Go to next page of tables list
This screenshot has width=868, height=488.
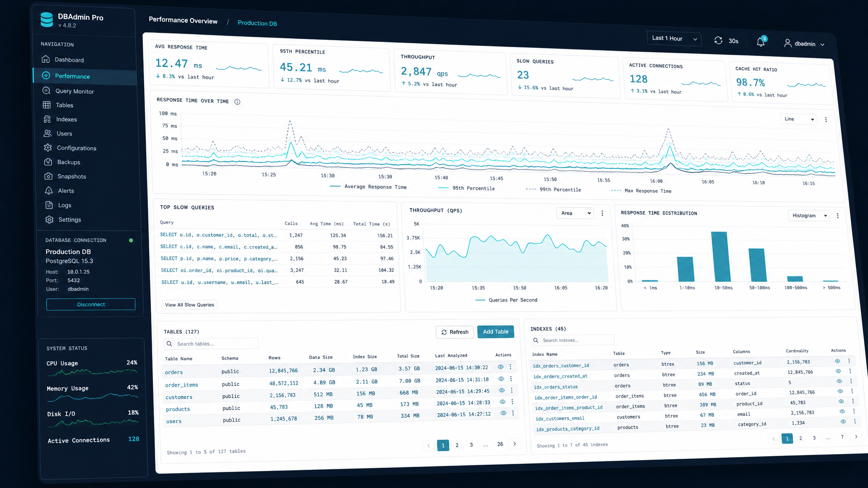click(x=515, y=444)
